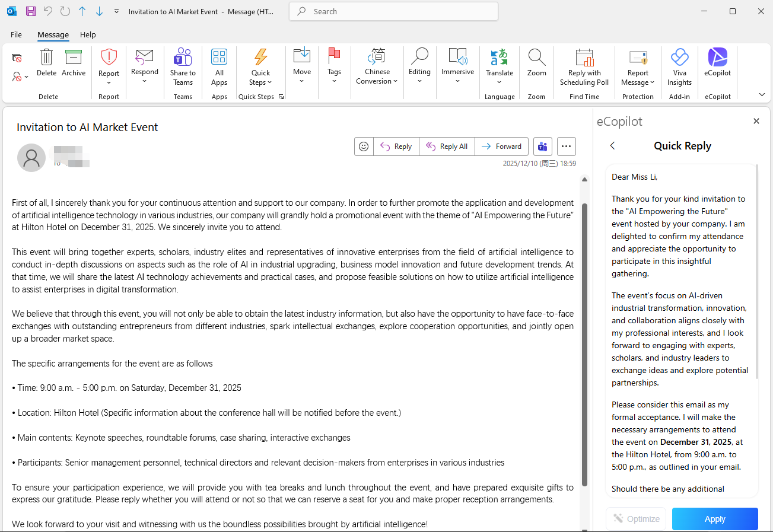Insert an emoji reaction to the email
The height and width of the screenshot is (532, 773).
point(364,146)
